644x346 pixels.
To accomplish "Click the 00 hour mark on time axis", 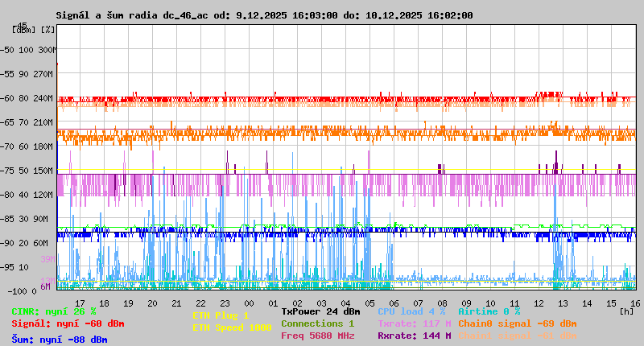I will click(250, 303).
